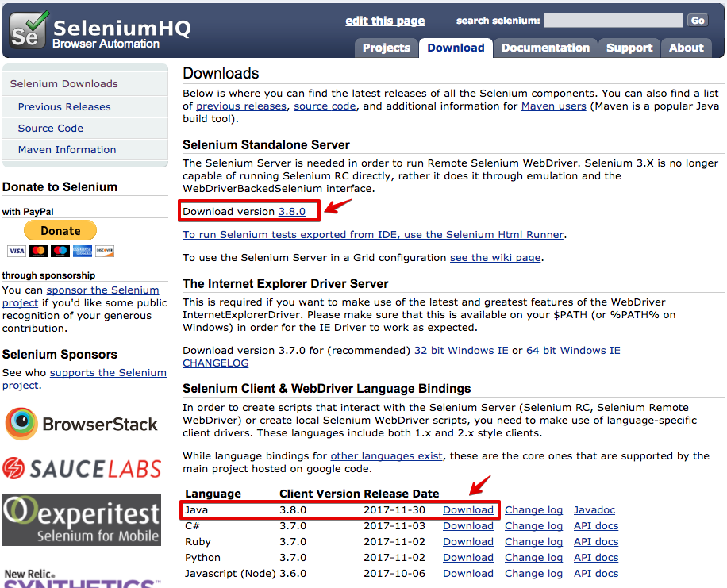Switch to the Documentation tab
727x588 pixels.
click(x=545, y=48)
